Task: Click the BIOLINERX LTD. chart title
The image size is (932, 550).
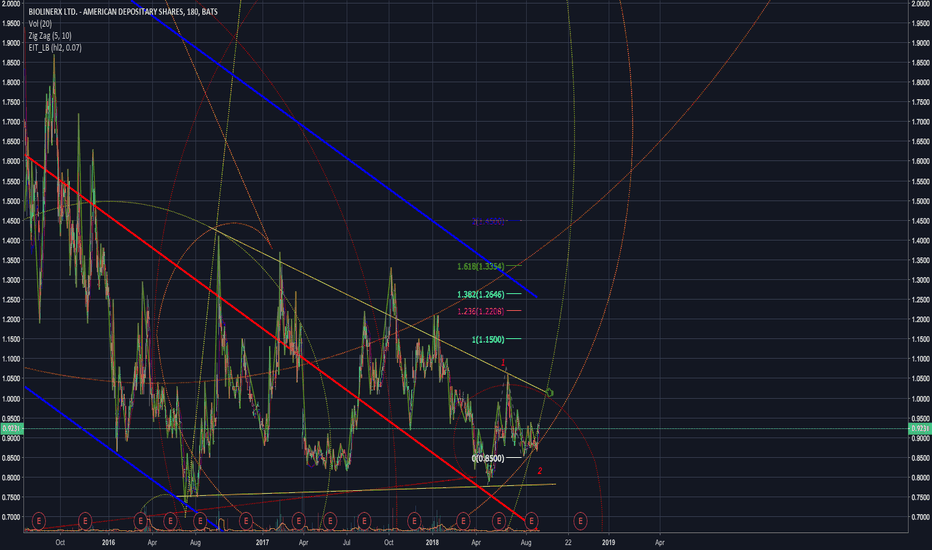Action: click(123, 12)
